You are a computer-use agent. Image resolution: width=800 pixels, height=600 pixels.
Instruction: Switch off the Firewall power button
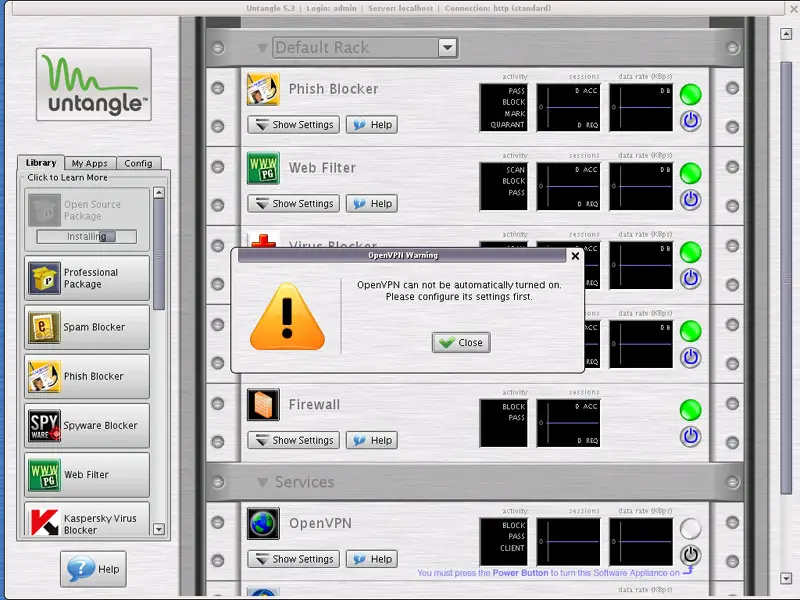coord(690,437)
